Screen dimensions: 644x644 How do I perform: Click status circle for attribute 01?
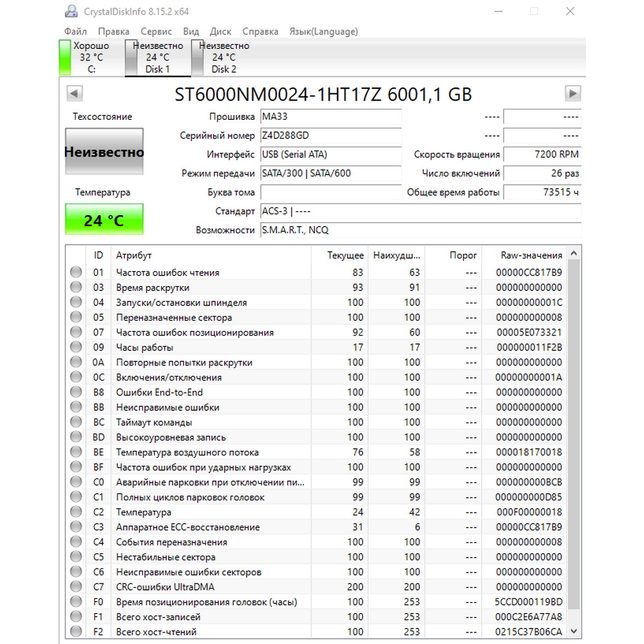point(76,272)
